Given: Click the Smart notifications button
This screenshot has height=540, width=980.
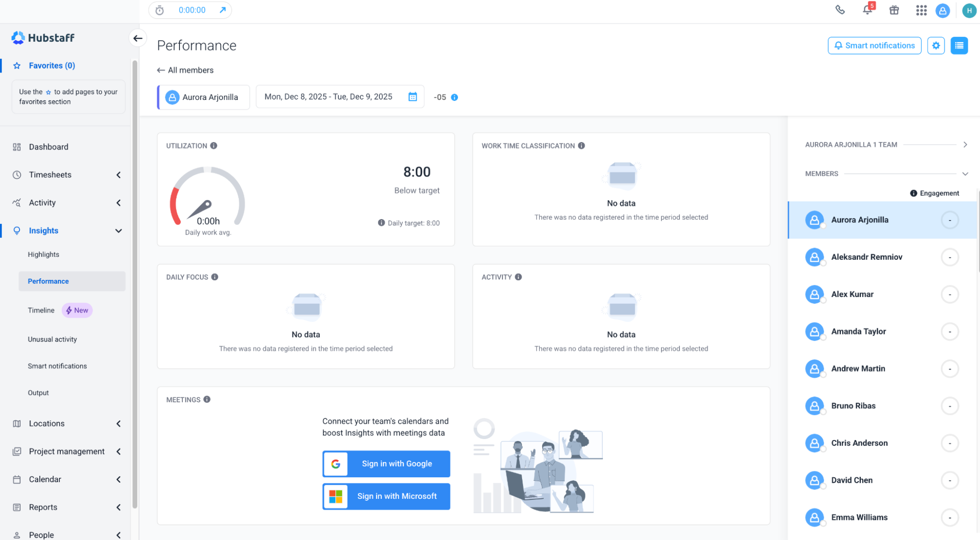Looking at the screenshot, I should tap(874, 46).
